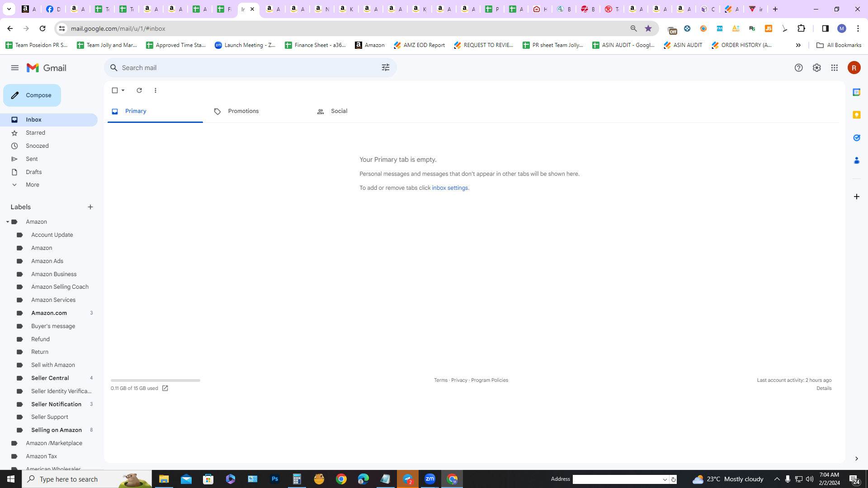Open Google Keep side panel
Viewport: 868px width, 488px height.
pyautogui.click(x=856, y=115)
